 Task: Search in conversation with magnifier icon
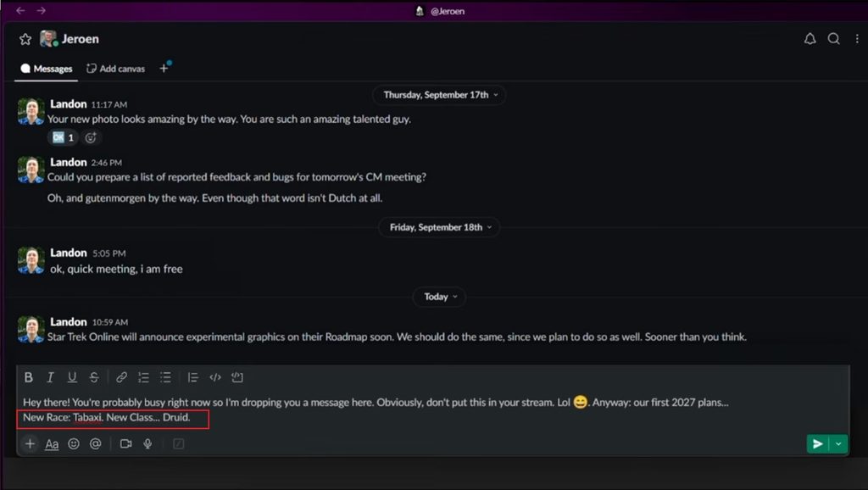coord(834,39)
